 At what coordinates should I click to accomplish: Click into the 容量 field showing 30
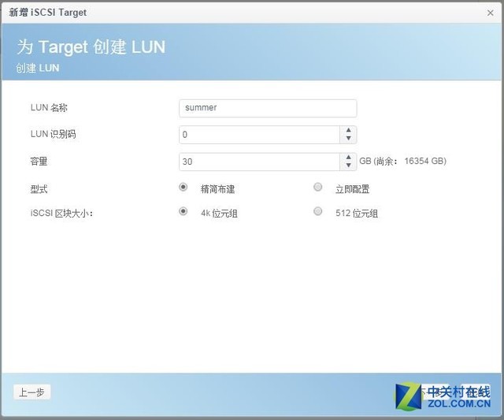(260, 162)
